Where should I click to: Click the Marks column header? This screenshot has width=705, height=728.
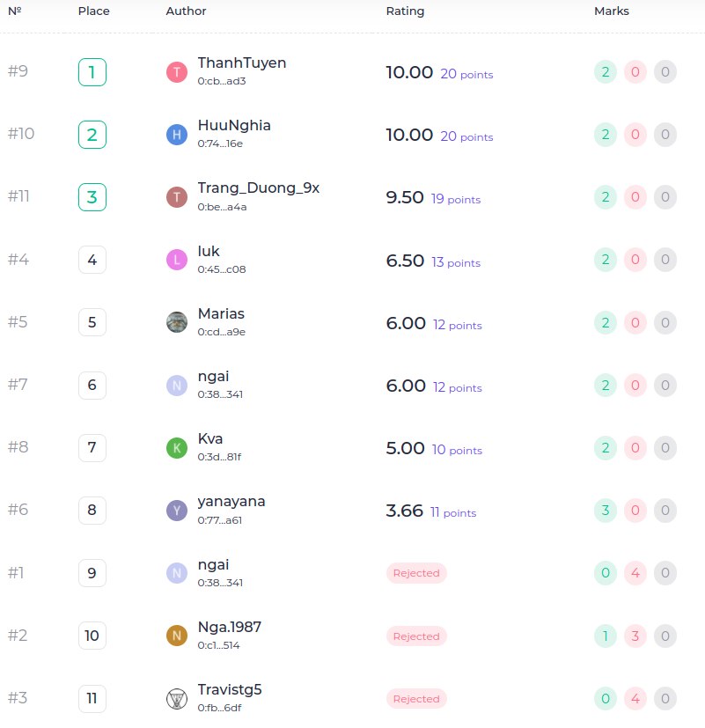612,11
